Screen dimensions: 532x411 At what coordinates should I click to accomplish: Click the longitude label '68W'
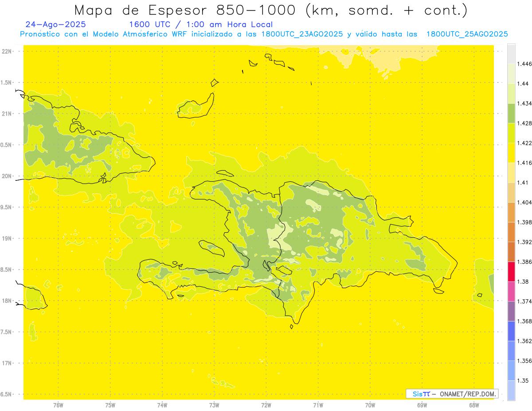(x=473, y=405)
